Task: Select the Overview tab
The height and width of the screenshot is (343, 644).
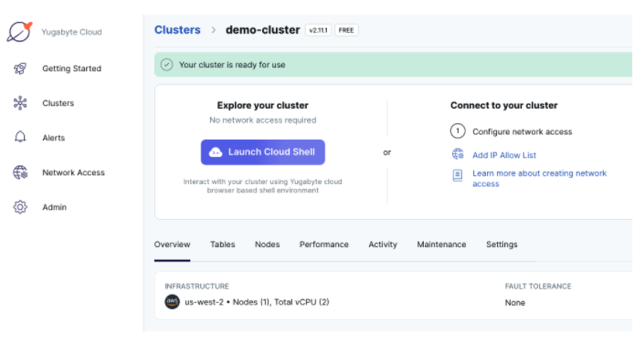Action: pos(172,244)
